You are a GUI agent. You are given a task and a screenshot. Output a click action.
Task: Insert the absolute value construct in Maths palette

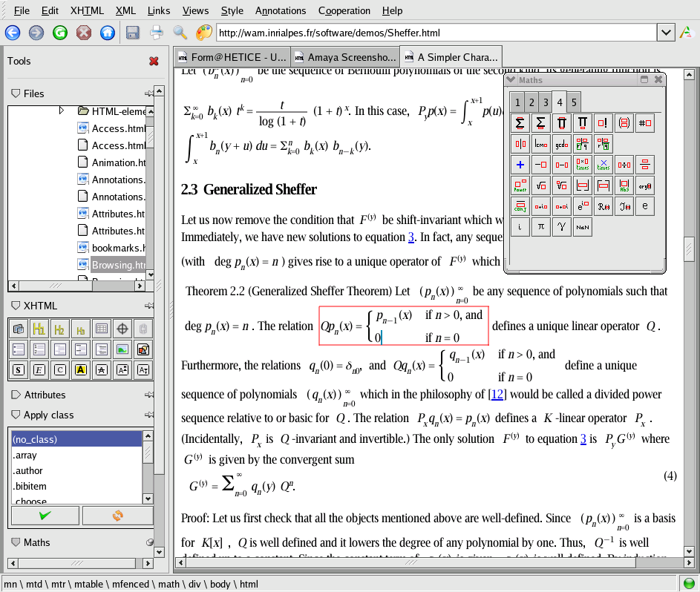point(624,185)
